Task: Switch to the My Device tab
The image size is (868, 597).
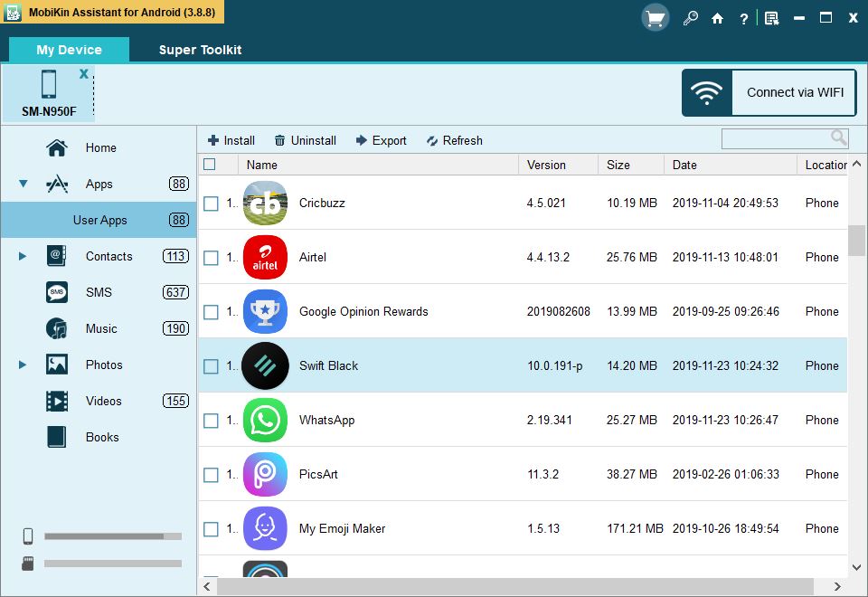Action: point(70,50)
